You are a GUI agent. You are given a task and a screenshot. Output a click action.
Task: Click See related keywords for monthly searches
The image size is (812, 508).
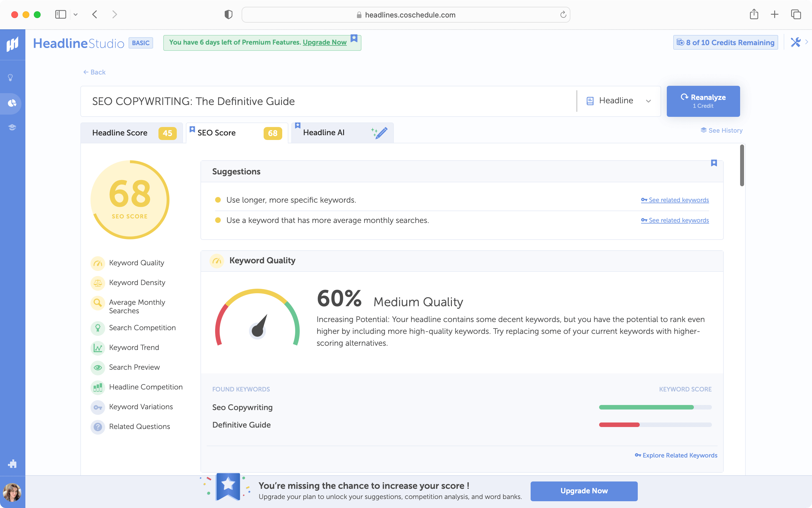(675, 220)
